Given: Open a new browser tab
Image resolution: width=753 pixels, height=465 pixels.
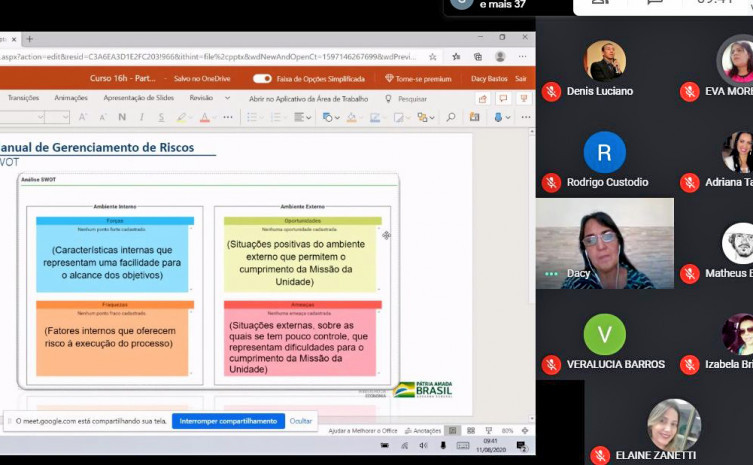Looking at the screenshot, I should click(29, 39).
